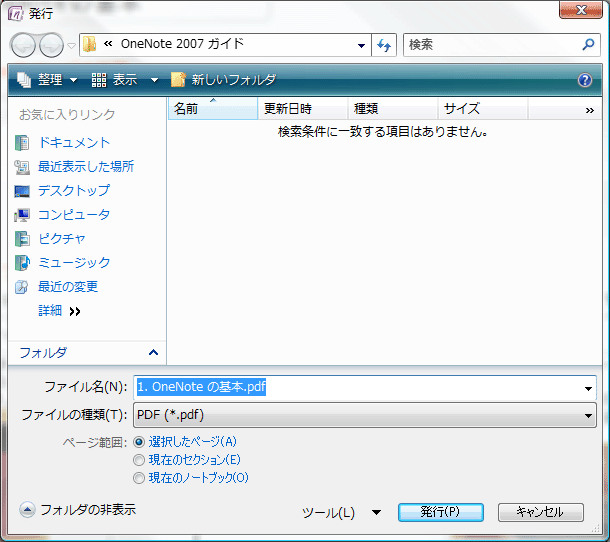Image resolution: width=610 pixels, height=542 pixels.
Task: Select the 現在のセクション radio button
Action: pyautogui.click(x=139, y=460)
